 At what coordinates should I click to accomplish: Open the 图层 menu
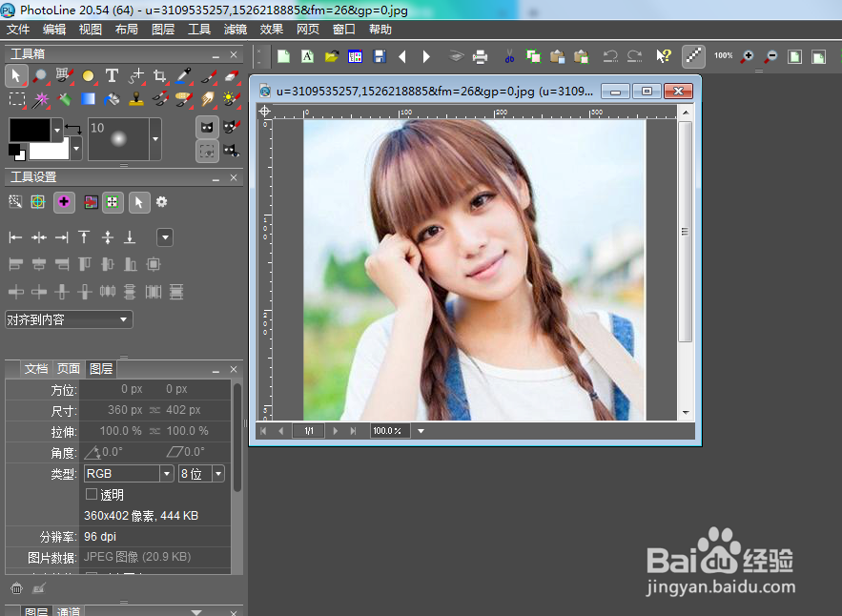pyautogui.click(x=163, y=30)
